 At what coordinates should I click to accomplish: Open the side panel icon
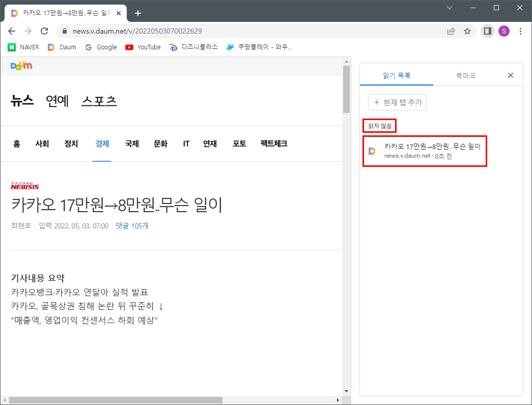pyautogui.click(x=487, y=31)
